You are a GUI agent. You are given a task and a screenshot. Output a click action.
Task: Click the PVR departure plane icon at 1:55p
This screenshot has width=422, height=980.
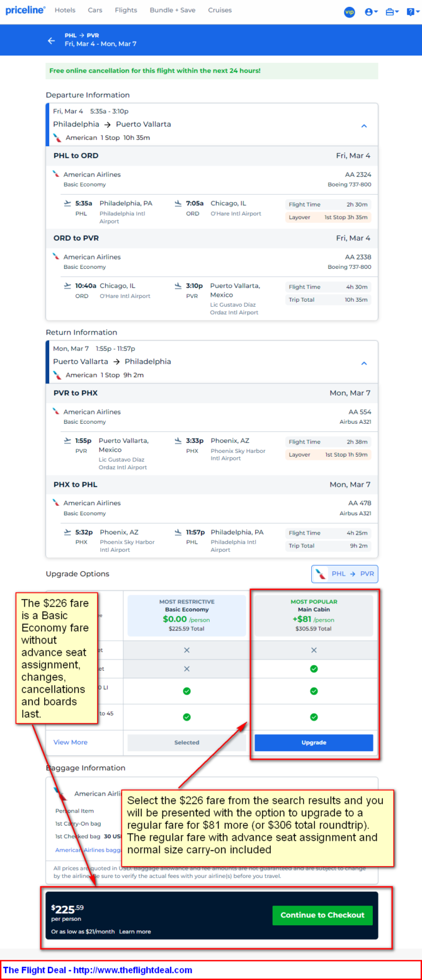68,441
